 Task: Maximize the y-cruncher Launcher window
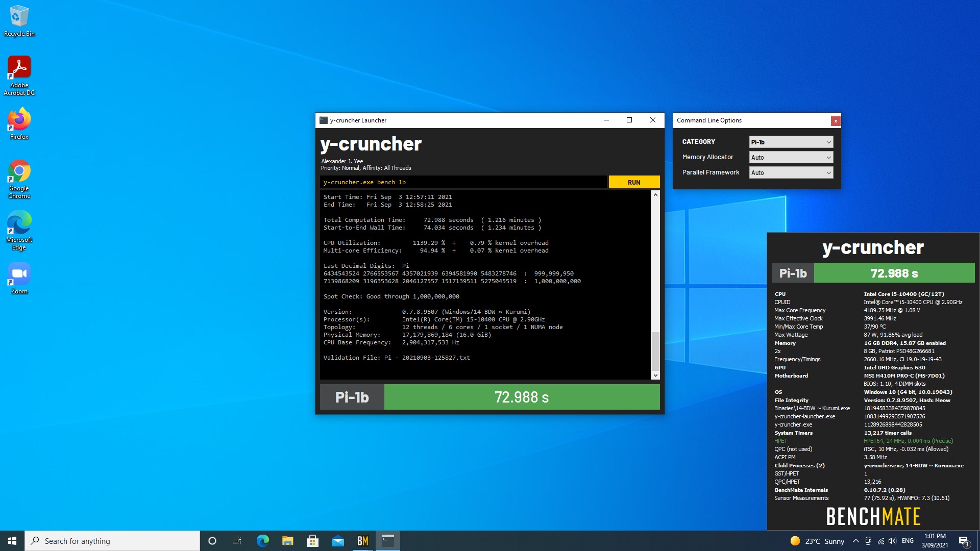click(x=629, y=120)
